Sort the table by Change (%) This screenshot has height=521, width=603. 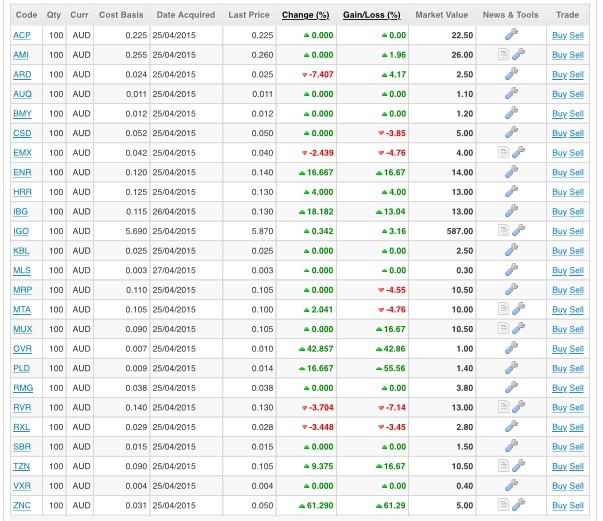tap(305, 15)
